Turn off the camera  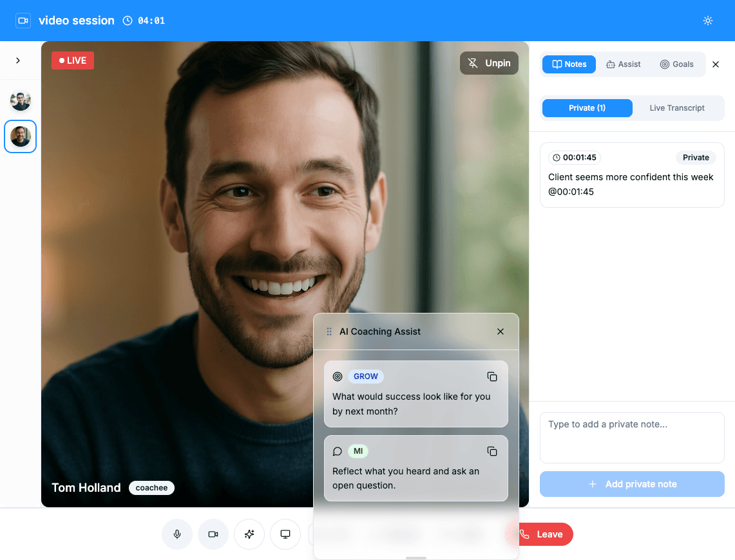pos(213,534)
